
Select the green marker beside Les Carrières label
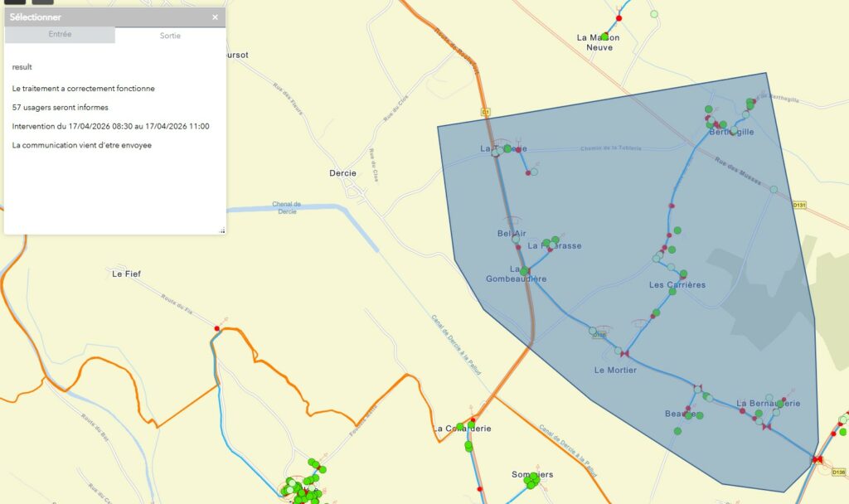click(682, 274)
